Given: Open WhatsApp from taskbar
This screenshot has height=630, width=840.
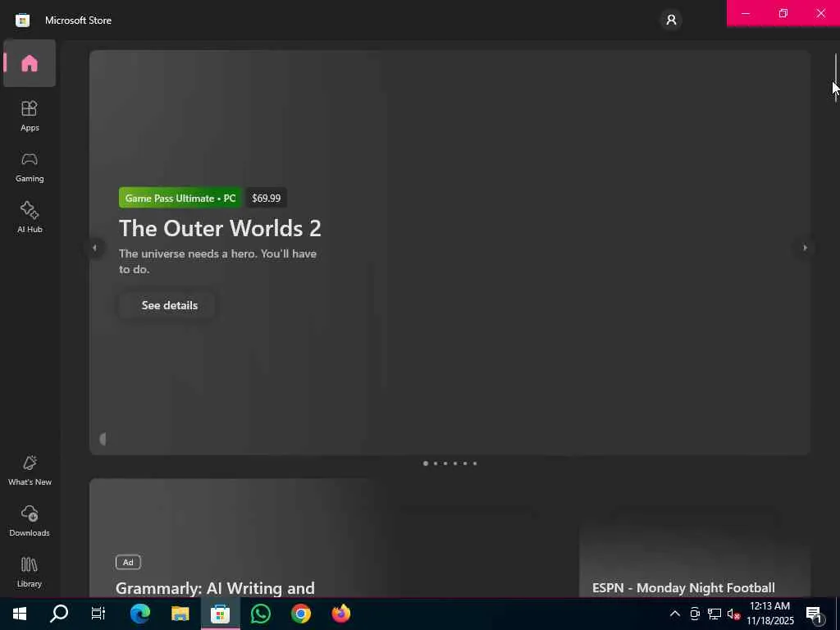Looking at the screenshot, I should (x=260, y=614).
